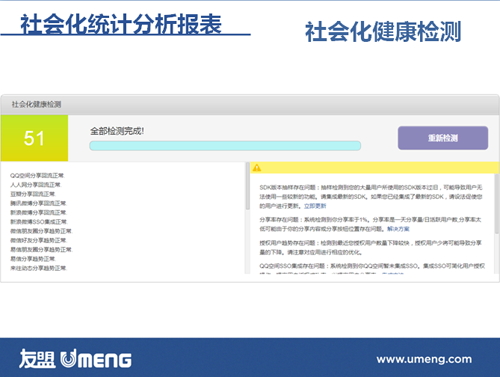Click the SDK版本抽样存在问题 issue paragraph
This screenshot has width=500, height=377.
click(x=371, y=197)
